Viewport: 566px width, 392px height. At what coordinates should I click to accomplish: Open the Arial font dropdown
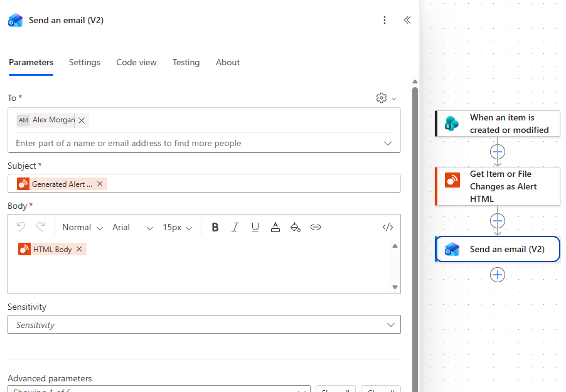pyautogui.click(x=132, y=228)
